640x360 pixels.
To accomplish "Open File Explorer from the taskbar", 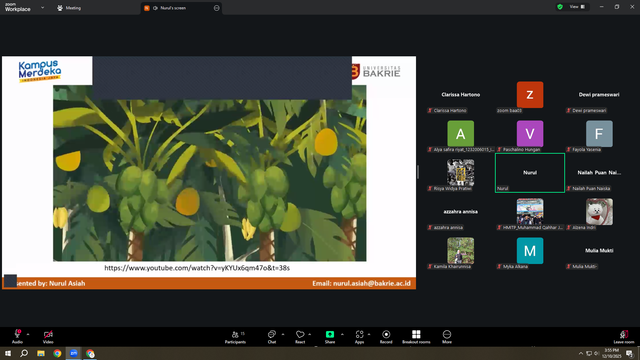I will click(41, 353).
